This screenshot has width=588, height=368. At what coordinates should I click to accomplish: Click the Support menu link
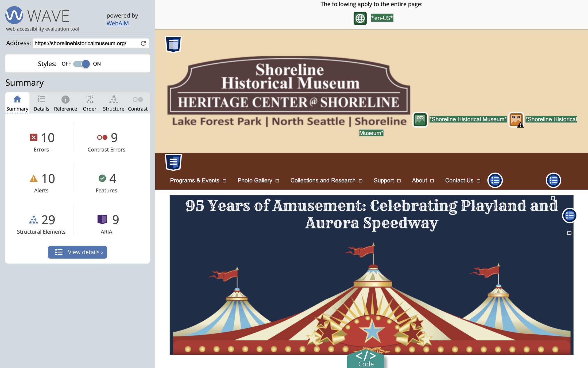[x=384, y=180]
